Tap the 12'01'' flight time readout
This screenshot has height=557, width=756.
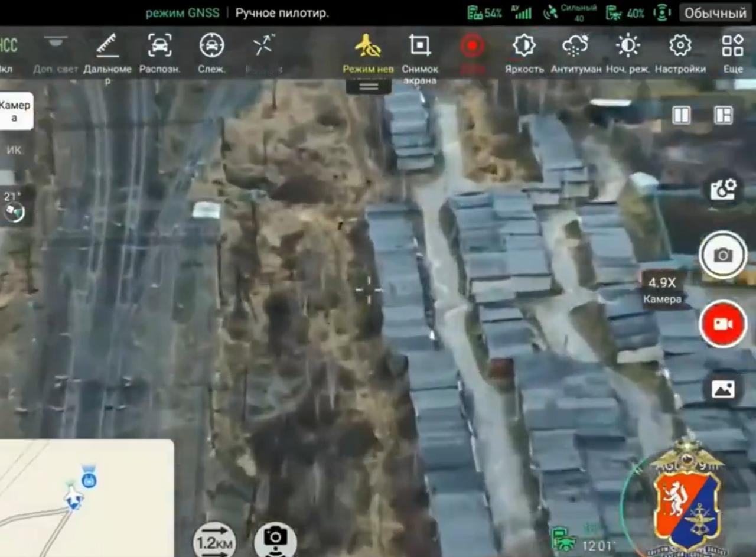[599, 545]
